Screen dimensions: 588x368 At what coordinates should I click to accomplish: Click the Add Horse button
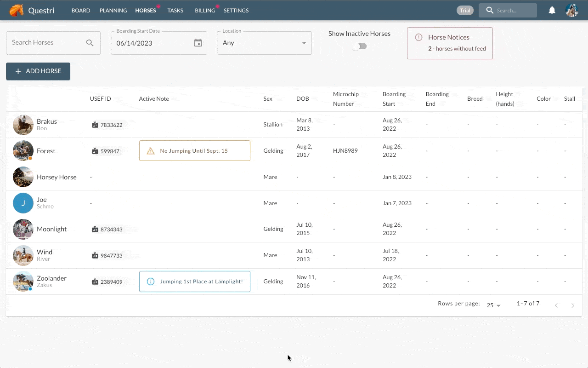coord(38,71)
